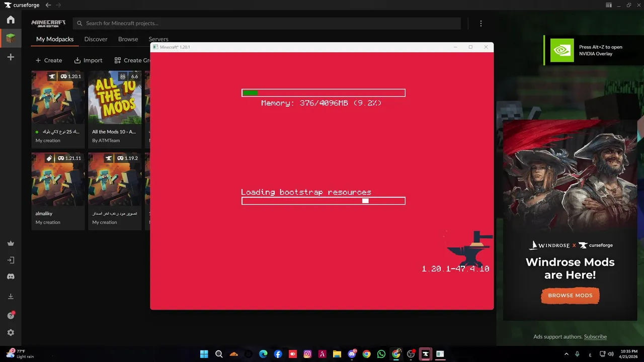Click Fabric badge on the almaliky modpack
Image resolution: width=644 pixels, height=362 pixels.
click(x=49, y=158)
